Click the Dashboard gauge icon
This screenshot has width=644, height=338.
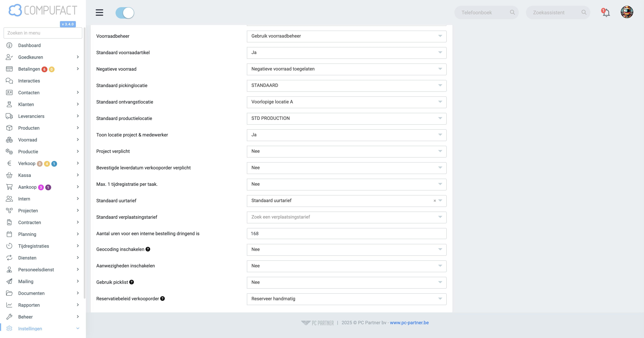(x=9, y=45)
